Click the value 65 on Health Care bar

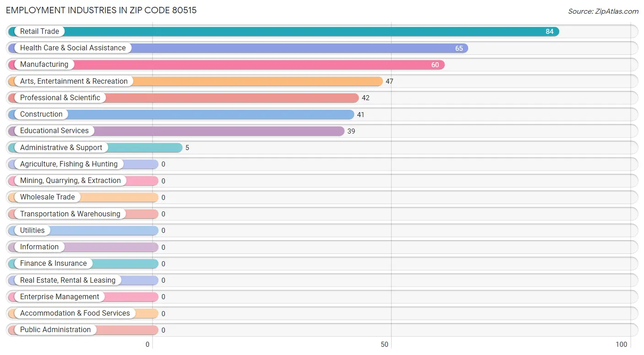coord(459,48)
